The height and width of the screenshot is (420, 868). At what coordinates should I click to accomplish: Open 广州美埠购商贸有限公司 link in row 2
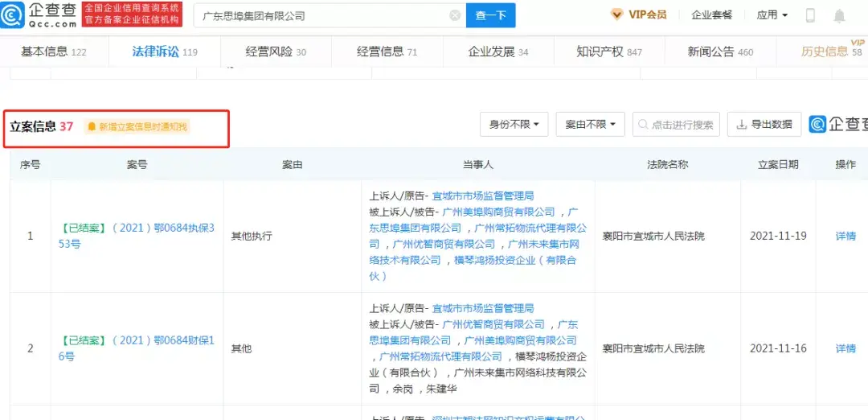520,340
